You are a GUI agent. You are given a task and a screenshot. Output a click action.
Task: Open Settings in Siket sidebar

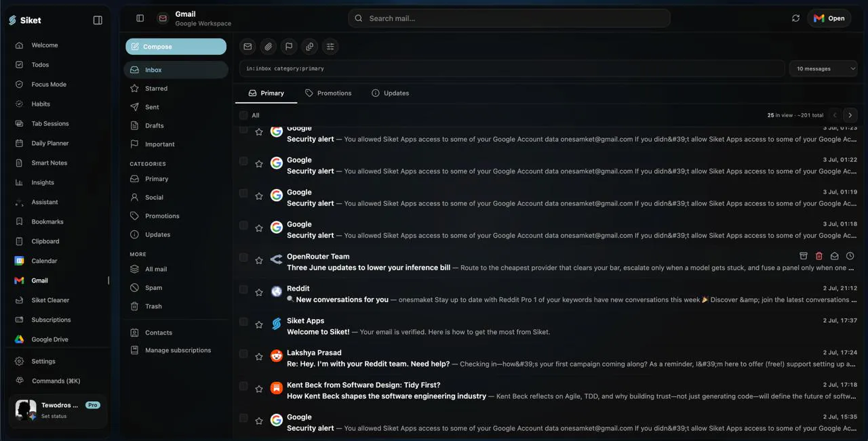(59, 362)
